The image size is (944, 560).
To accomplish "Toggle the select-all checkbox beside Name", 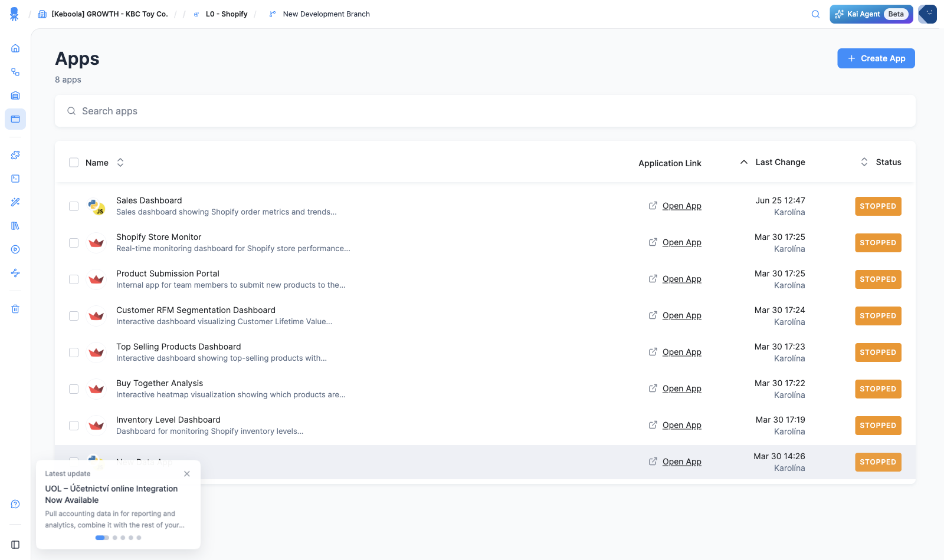I will [x=74, y=163].
